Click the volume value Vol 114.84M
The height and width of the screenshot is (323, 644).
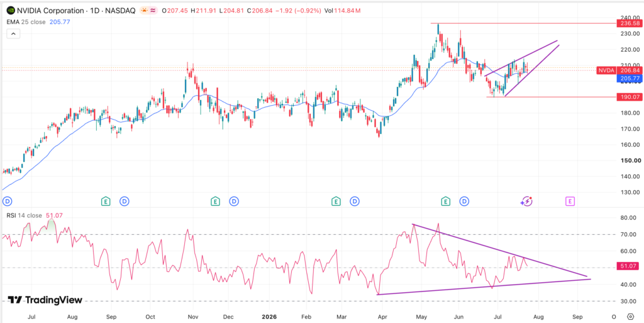[343, 11]
